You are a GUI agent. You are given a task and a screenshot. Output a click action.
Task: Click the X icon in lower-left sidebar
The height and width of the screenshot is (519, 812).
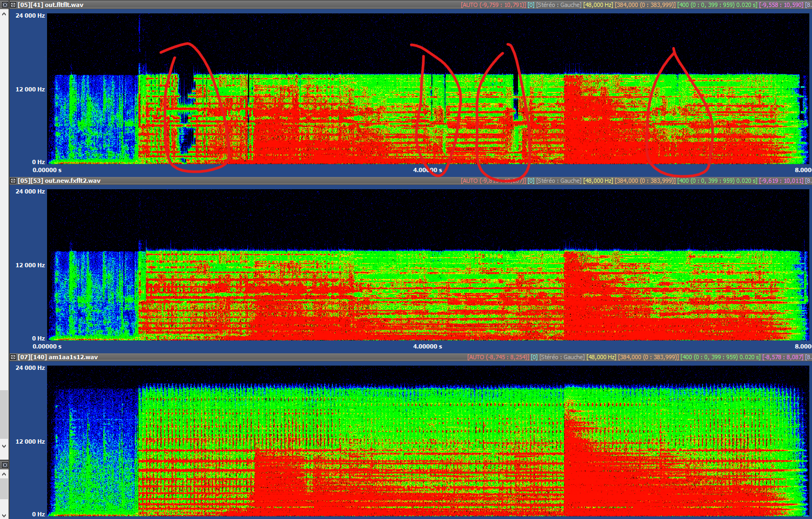(4, 465)
